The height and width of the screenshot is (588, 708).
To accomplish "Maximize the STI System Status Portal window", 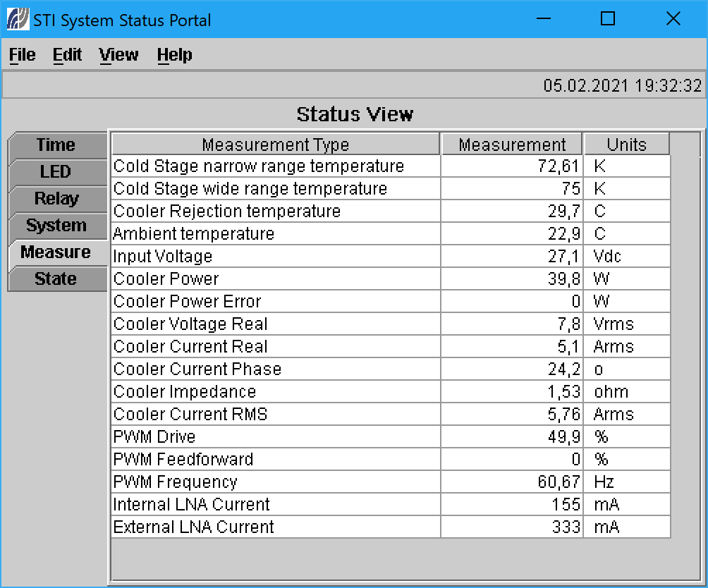I will click(x=608, y=19).
